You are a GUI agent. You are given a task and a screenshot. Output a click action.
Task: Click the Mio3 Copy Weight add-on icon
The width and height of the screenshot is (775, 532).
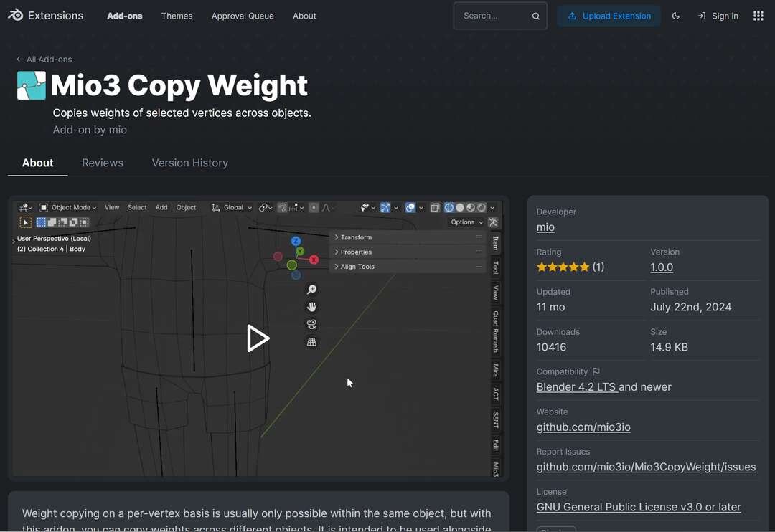coord(31,85)
